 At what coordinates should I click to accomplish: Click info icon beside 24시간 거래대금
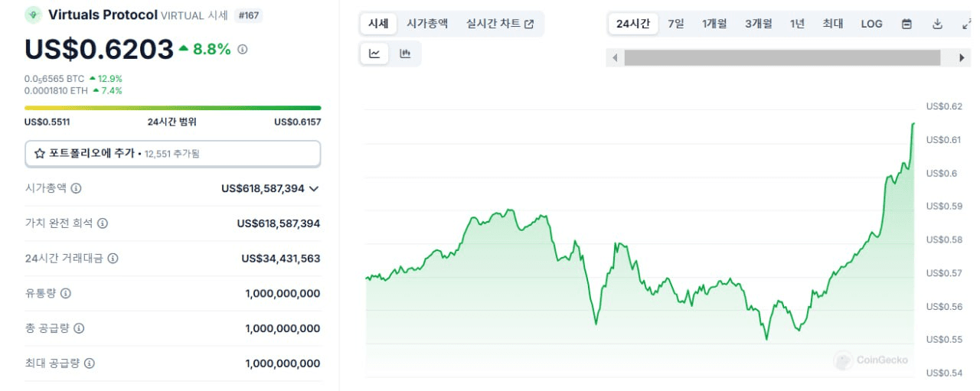113,259
